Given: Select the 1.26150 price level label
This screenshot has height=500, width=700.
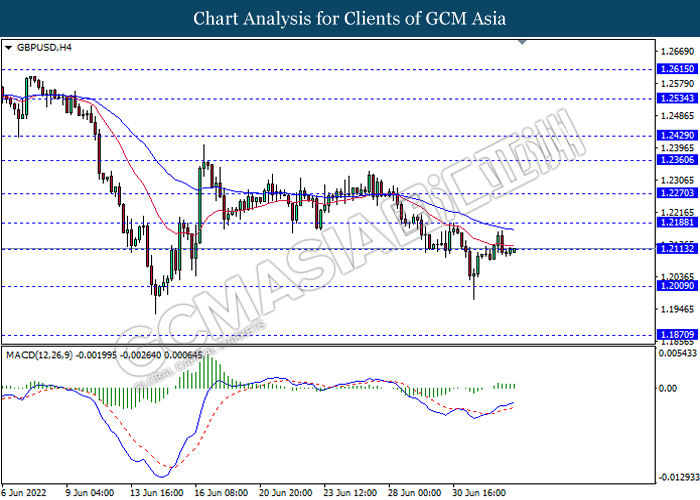Looking at the screenshot, I should pyautogui.click(x=677, y=69).
